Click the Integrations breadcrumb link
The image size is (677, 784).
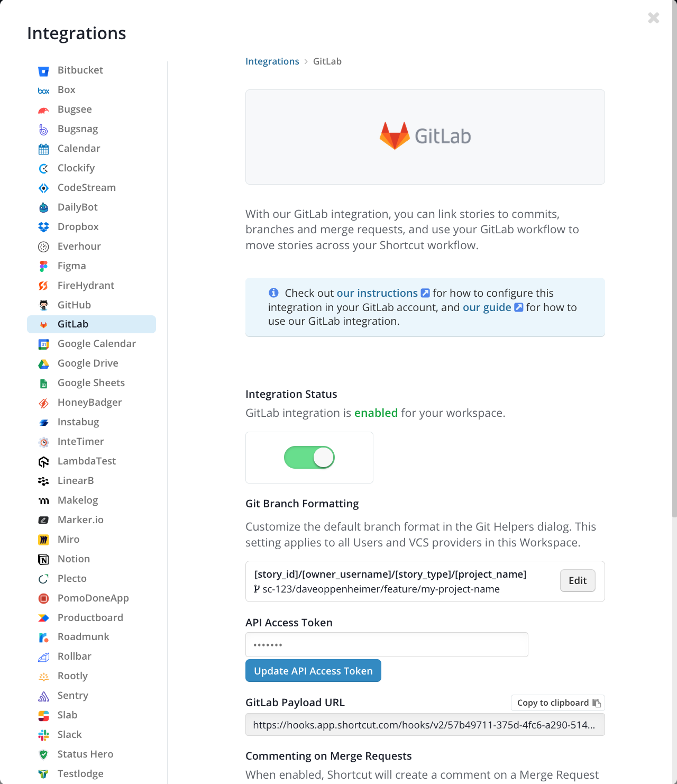[x=272, y=61]
